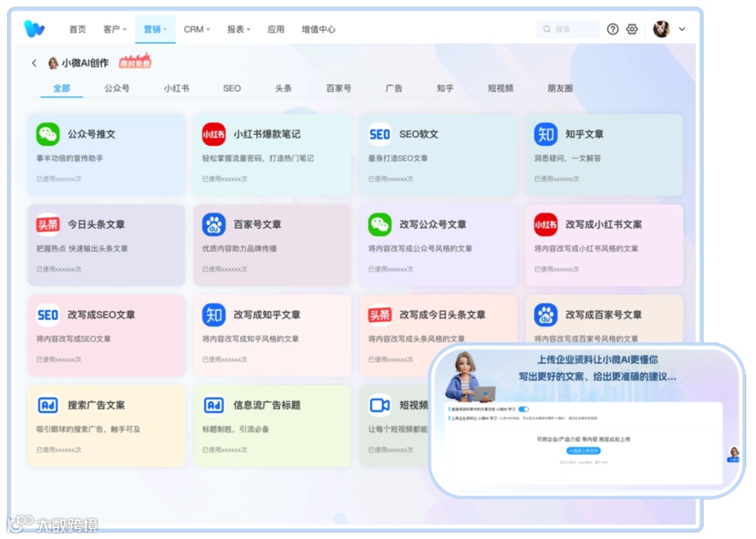Open the 应用 menu item
Viewport: 756px width, 539px height.
tap(276, 29)
